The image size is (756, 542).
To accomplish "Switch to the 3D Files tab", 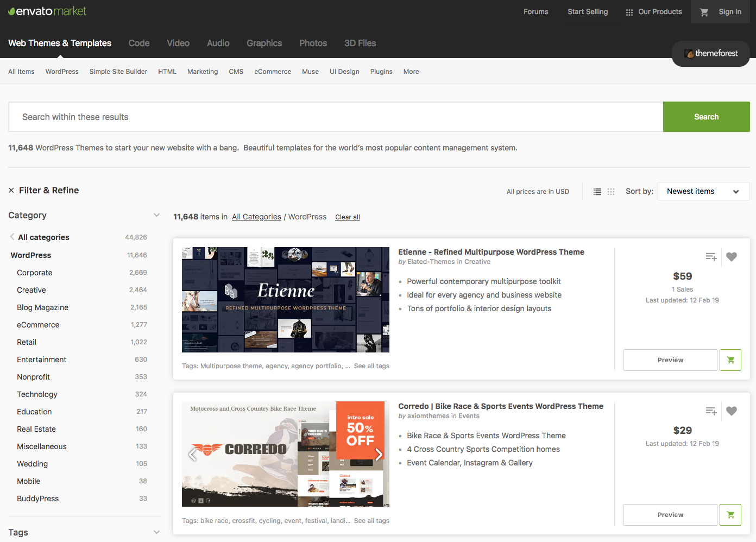I will pos(360,43).
